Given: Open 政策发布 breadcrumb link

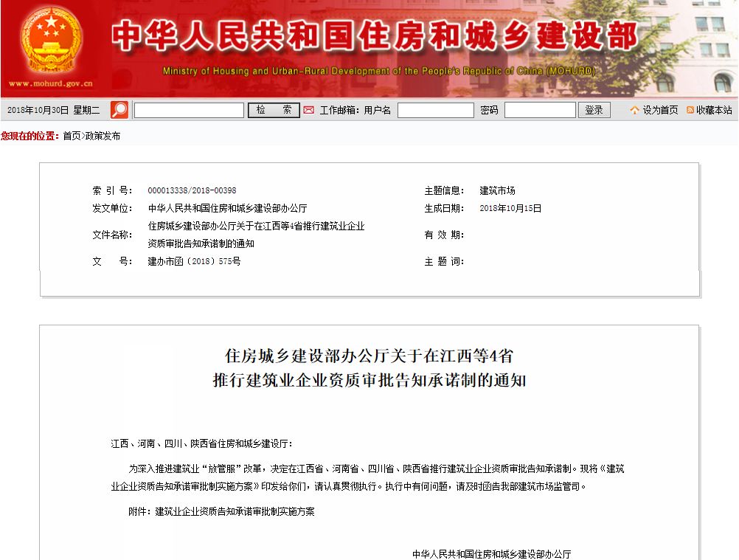Looking at the screenshot, I should coord(103,136).
